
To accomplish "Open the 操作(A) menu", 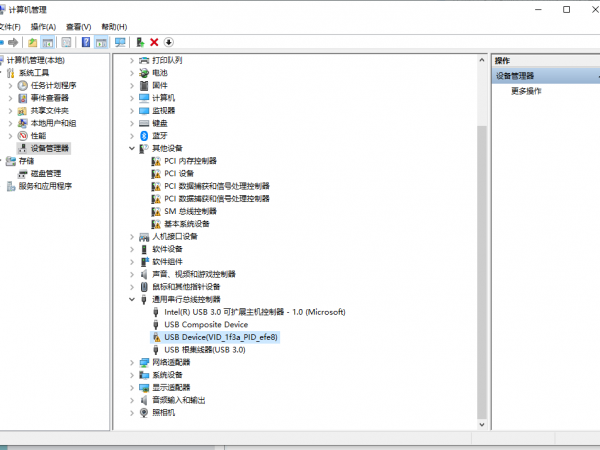I will pos(43,27).
